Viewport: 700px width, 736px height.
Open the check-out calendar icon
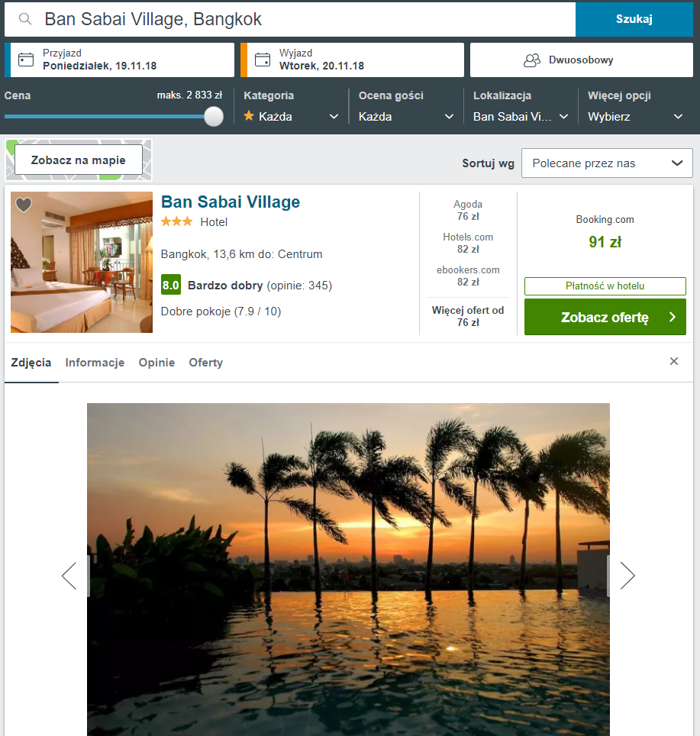click(x=263, y=60)
